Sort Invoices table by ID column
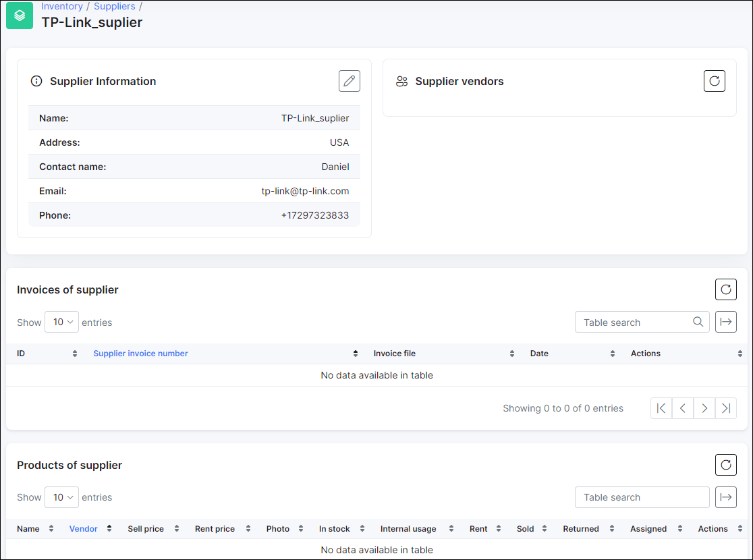 click(47, 354)
